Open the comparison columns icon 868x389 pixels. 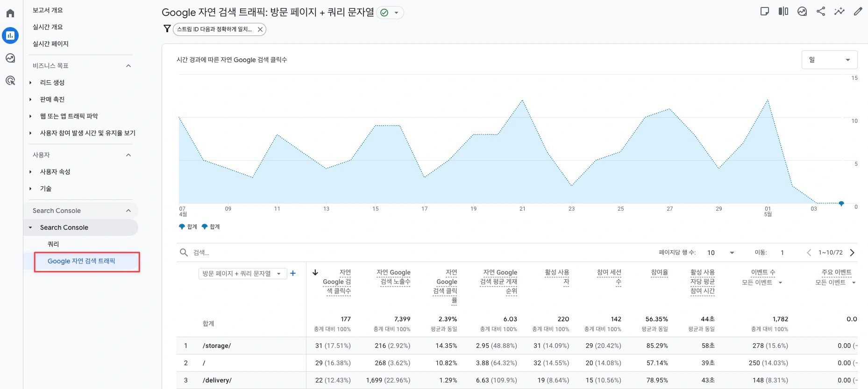(x=783, y=12)
